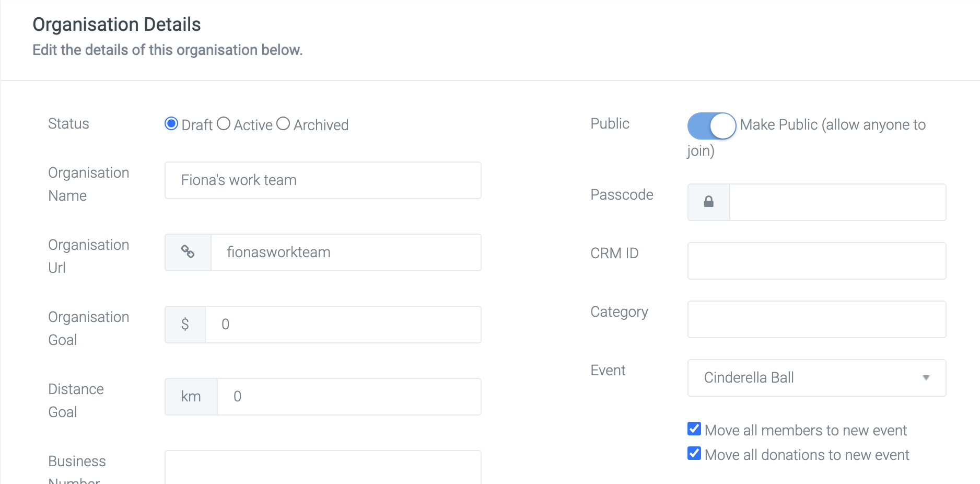Click the CRM ID input field
This screenshot has height=484, width=980.
pyautogui.click(x=816, y=260)
